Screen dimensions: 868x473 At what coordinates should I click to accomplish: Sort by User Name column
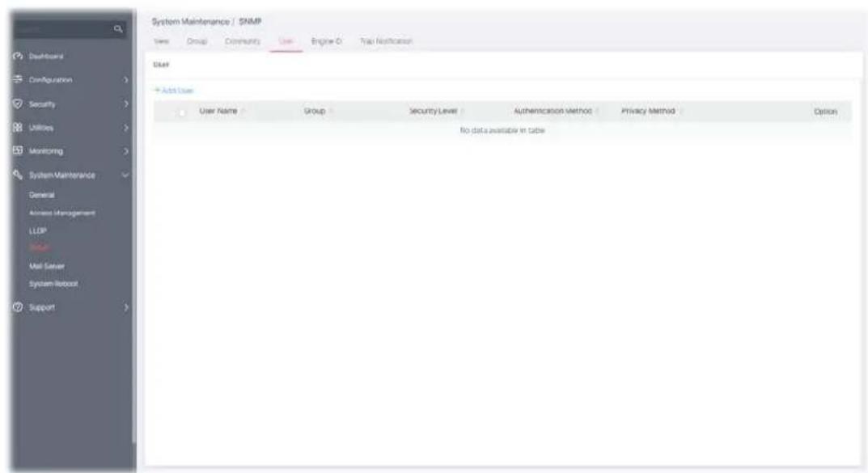pyautogui.click(x=218, y=112)
